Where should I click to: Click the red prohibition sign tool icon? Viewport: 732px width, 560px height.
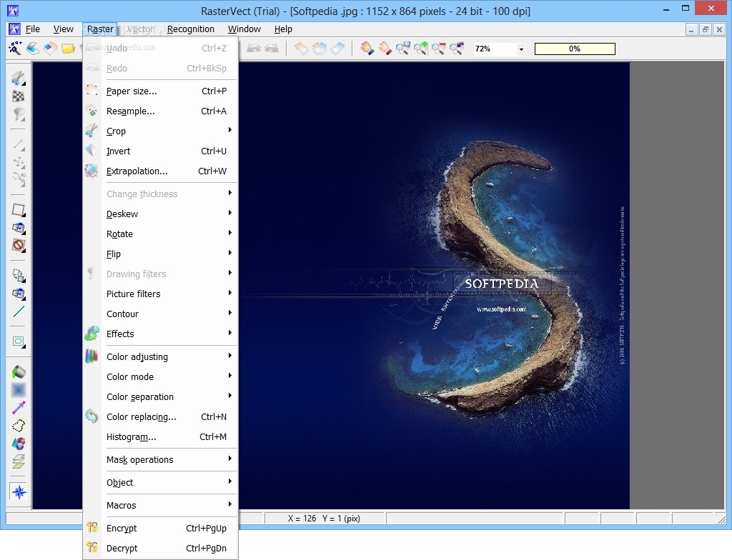tap(18, 245)
